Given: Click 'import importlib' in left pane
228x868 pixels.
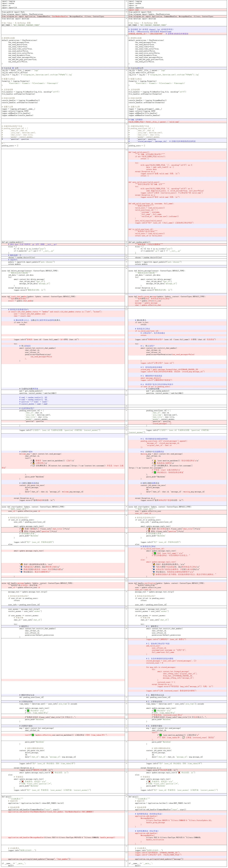Looking at the screenshot, I should [9, 7].
